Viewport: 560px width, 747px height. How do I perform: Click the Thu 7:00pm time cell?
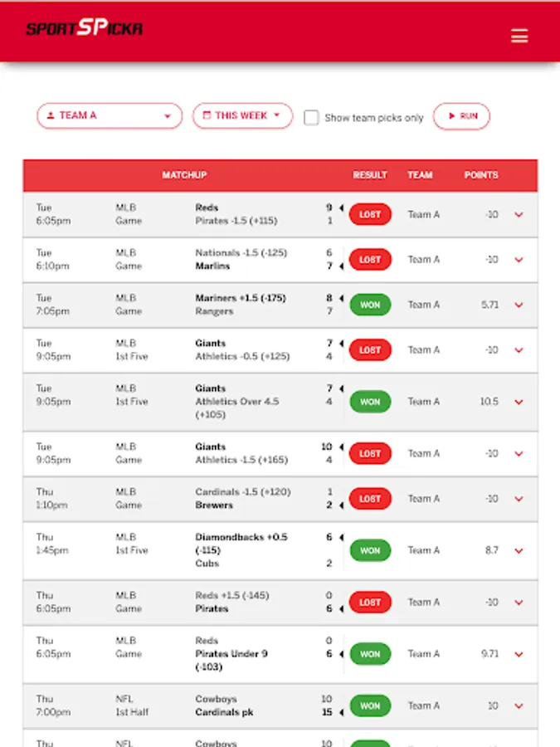coord(53,705)
